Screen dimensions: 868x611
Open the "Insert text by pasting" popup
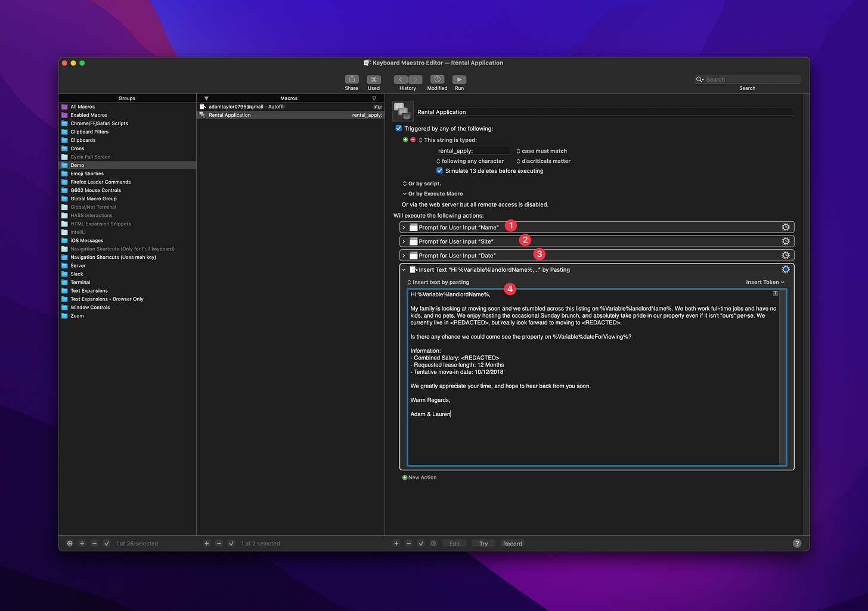point(438,283)
